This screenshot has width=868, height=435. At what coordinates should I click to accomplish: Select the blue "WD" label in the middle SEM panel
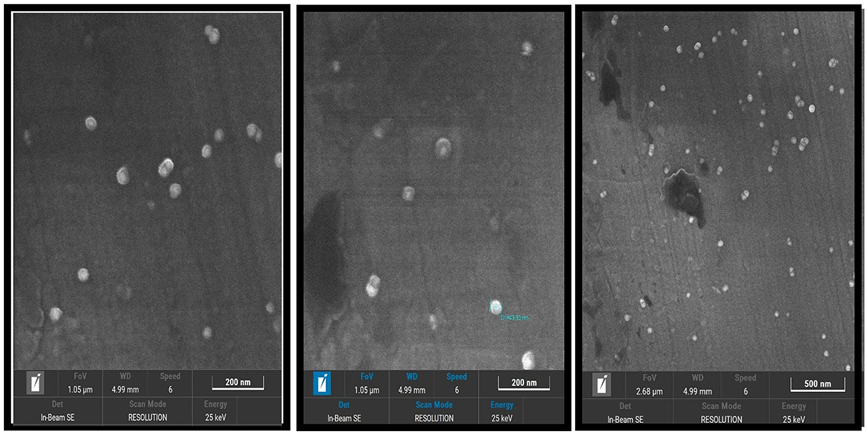click(411, 377)
